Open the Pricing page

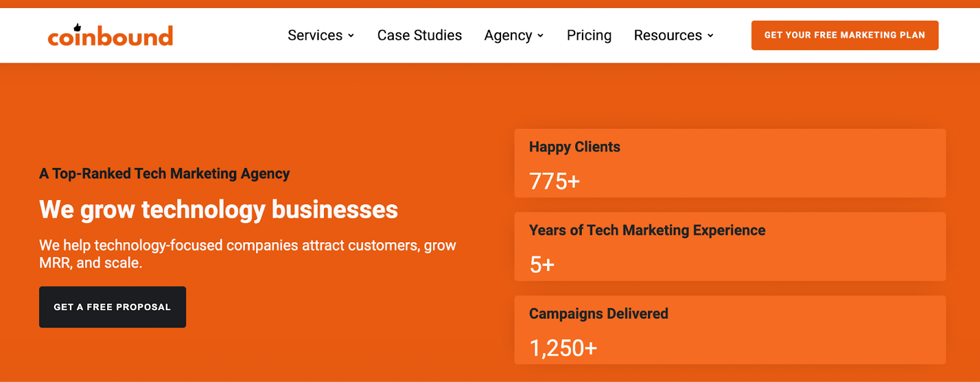click(589, 36)
